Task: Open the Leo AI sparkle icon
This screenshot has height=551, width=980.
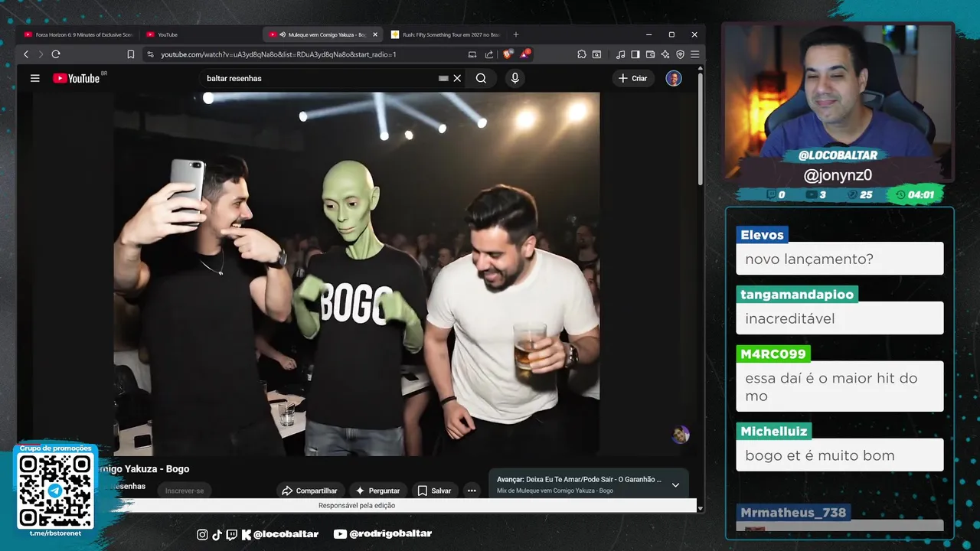Action: [x=665, y=54]
